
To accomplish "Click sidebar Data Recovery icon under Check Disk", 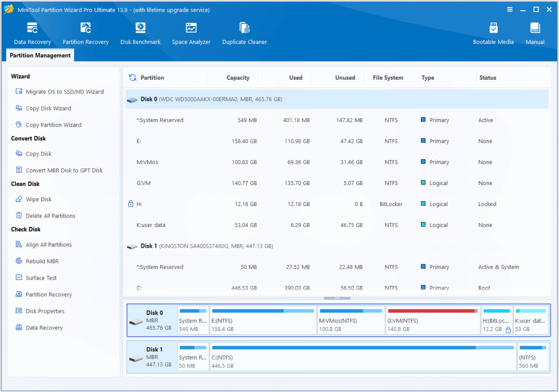I will tap(19, 327).
